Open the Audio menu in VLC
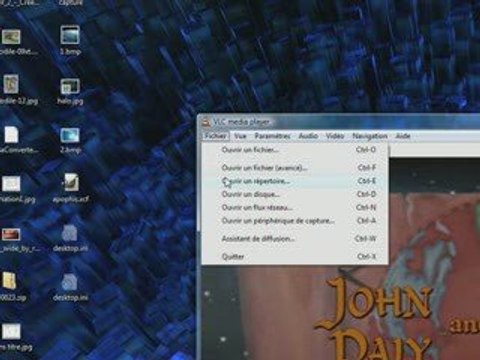The height and width of the screenshot is (360, 480). [308, 136]
